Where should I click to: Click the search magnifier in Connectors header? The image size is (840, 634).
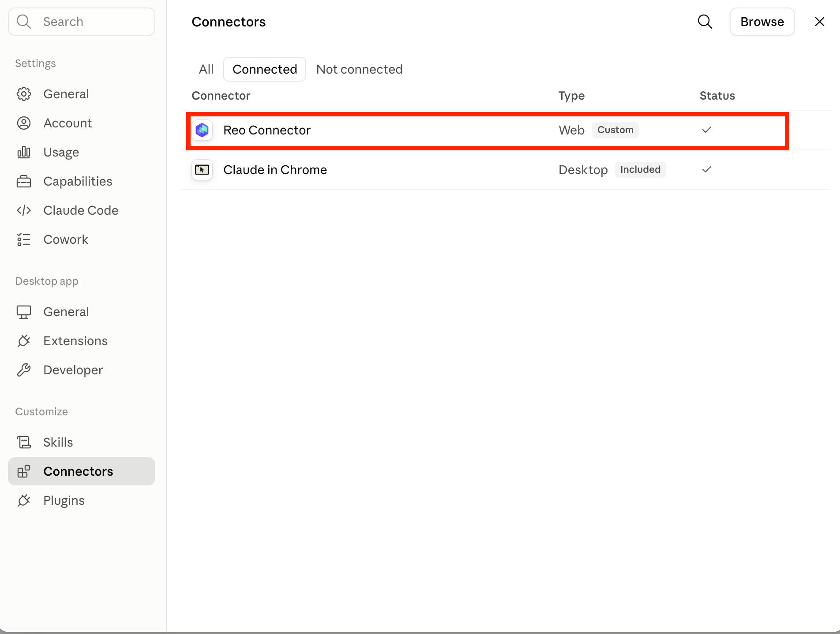705,22
